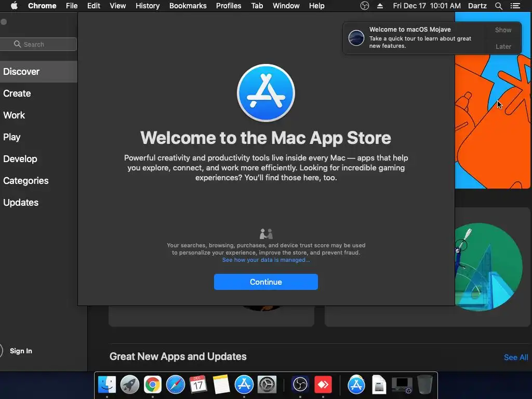Click the date and time in menu bar
The height and width of the screenshot is (399, 532).
coord(427,6)
